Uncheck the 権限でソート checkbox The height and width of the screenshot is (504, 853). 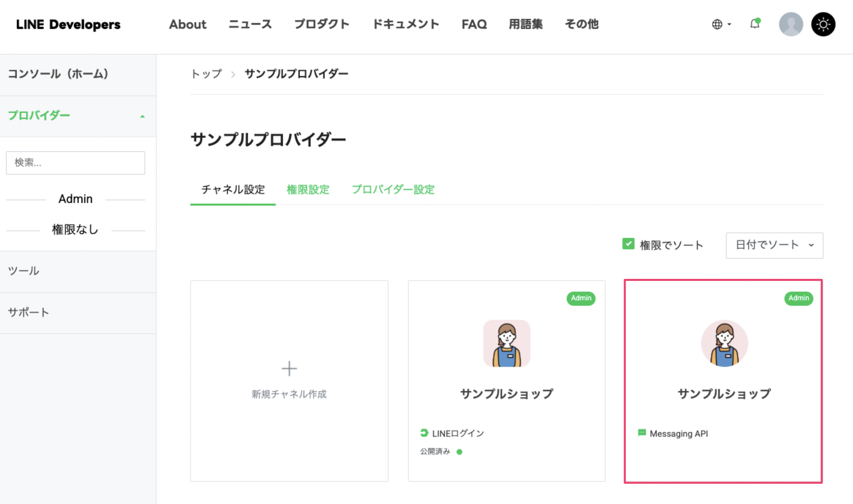point(629,244)
